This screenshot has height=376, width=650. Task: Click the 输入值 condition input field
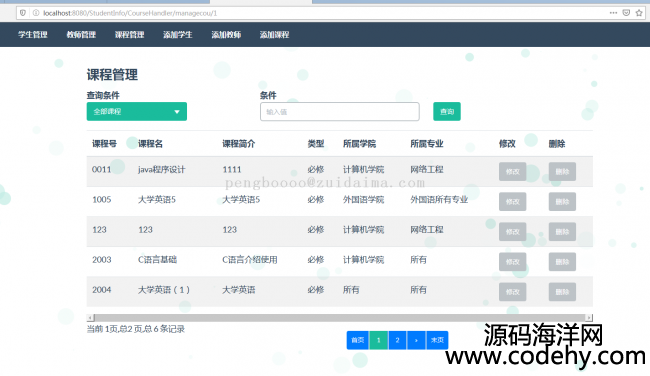[340, 112]
